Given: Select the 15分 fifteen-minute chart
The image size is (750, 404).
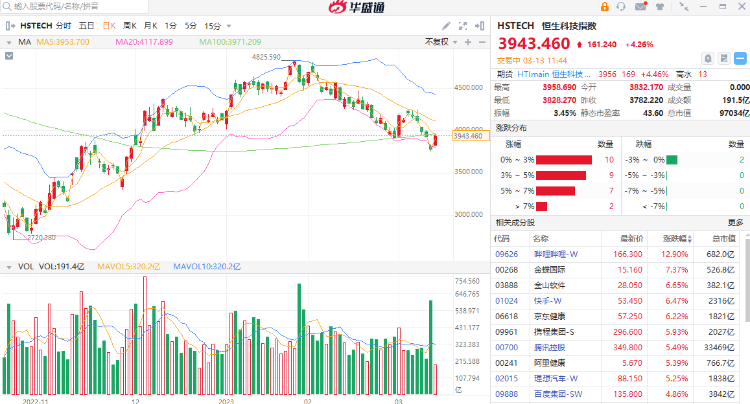Looking at the screenshot, I should [x=212, y=26].
